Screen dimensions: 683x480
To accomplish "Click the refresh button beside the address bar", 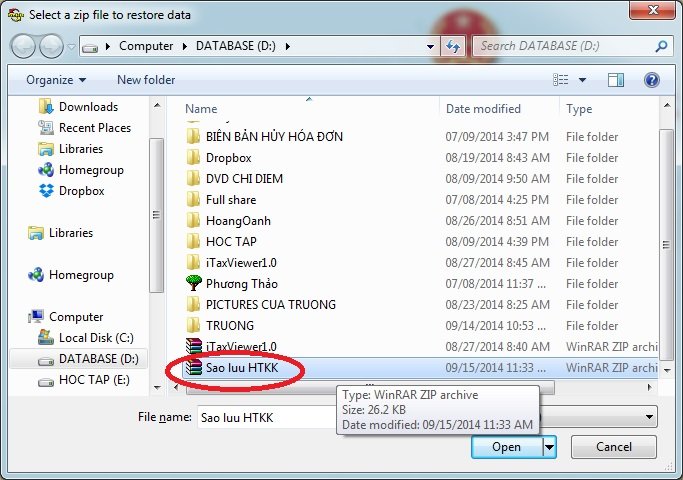I will [x=454, y=46].
